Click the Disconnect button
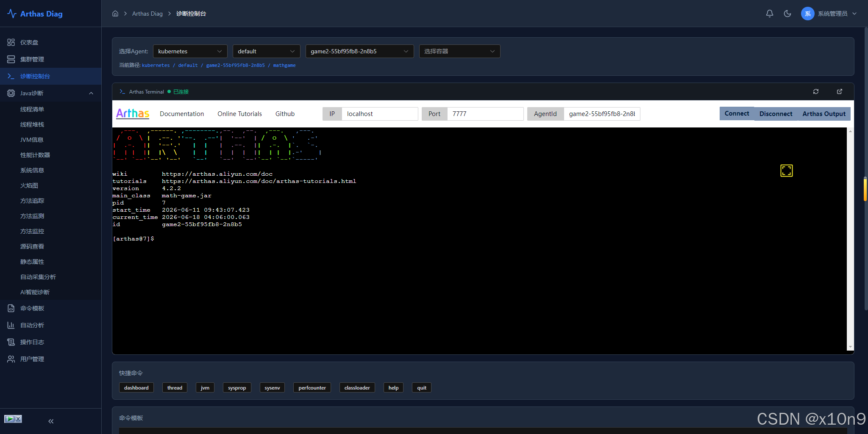This screenshot has width=868, height=434. click(776, 113)
